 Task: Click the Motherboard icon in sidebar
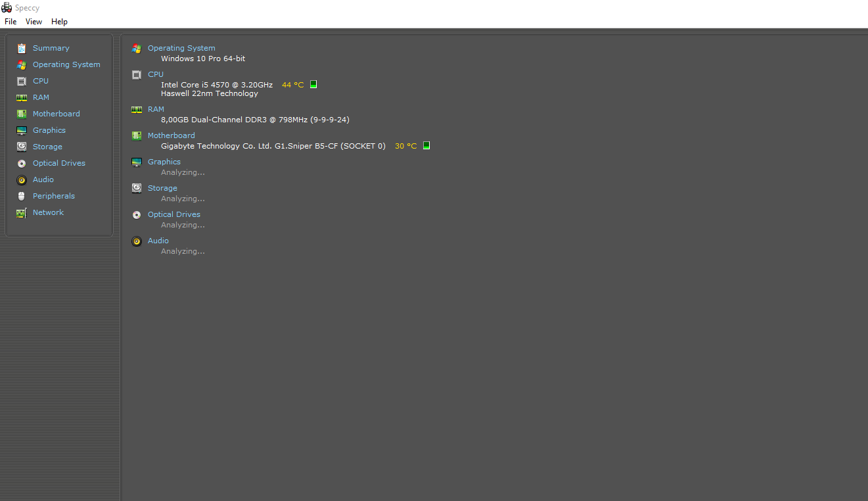22,114
